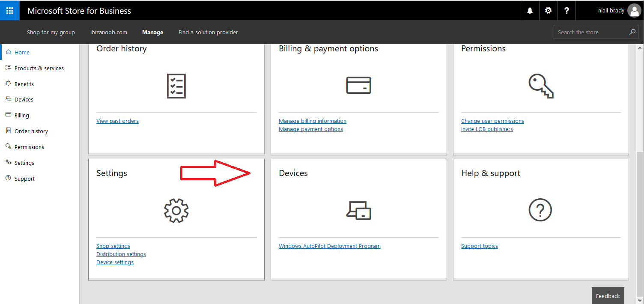This screenshot has width=644, height=304.
Task: Open Find a solution provider
Action: click(x=208, y=32)
